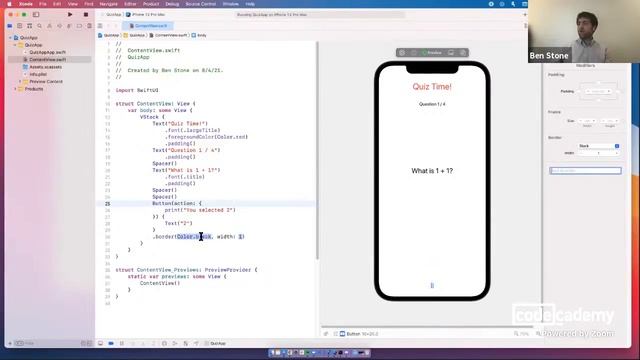The width and height of the screenshot is (640, 360).
Task: Click the "2" button in phone preview
Action: [432, 285]
